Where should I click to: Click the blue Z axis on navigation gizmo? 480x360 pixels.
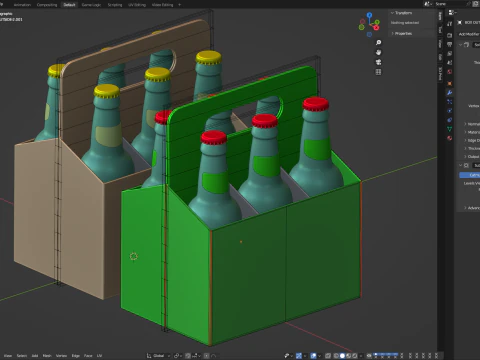(369, 15)
